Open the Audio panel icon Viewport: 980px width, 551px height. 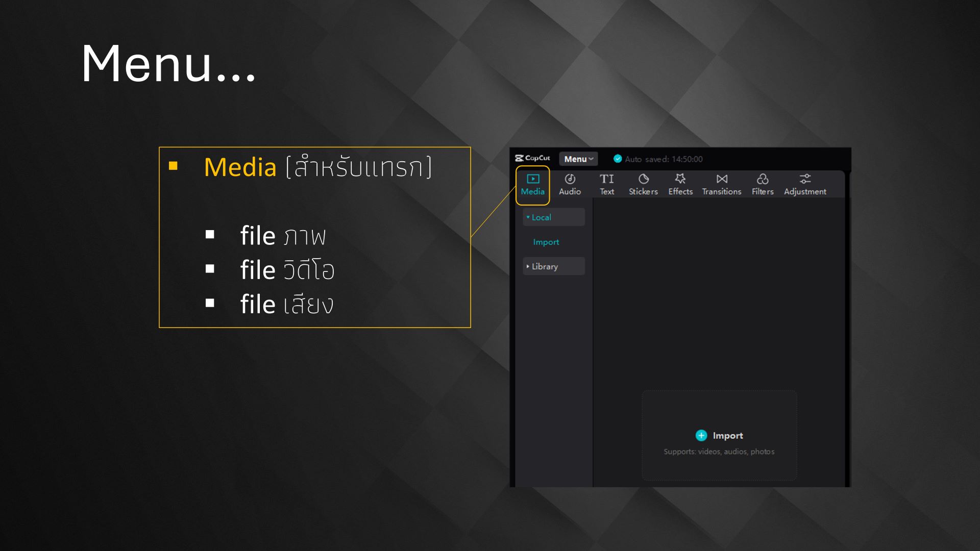(x=570, y=179)
